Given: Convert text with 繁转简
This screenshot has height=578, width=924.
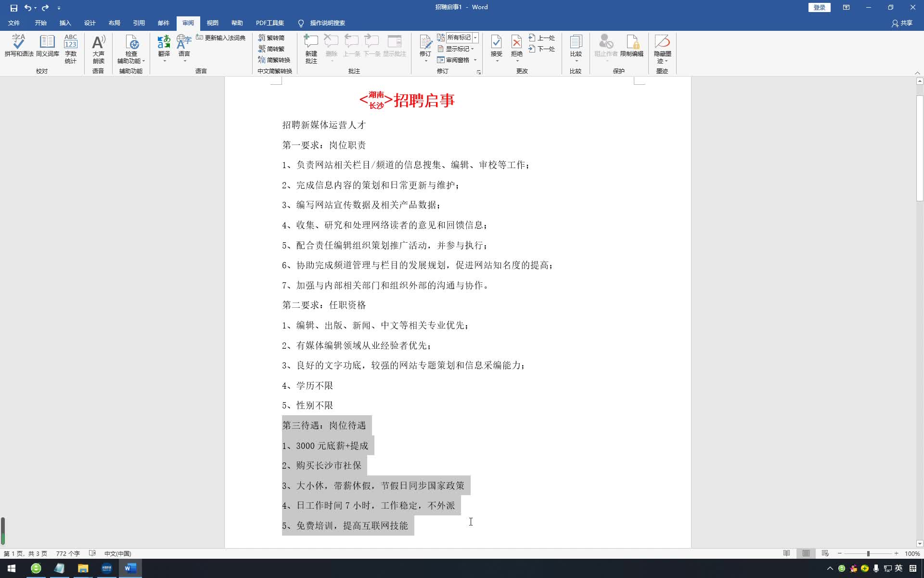Looking at the screenshot, I should coord(271,38).
